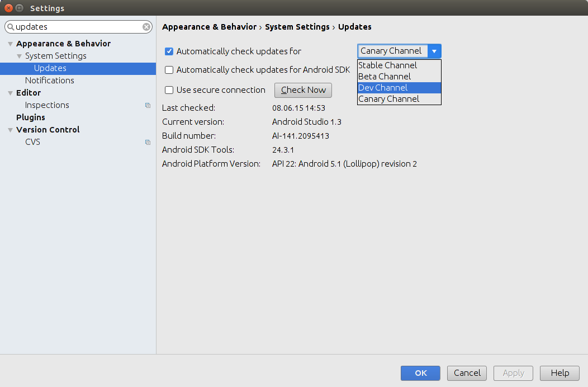Pick the highlighted Dev Channel option
Screen dimensions: 588x387
400,88
